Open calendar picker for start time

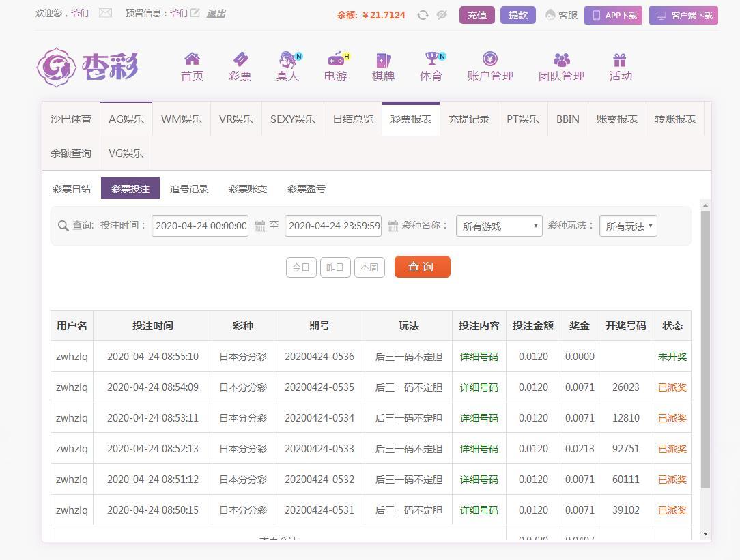coord(259,226)
